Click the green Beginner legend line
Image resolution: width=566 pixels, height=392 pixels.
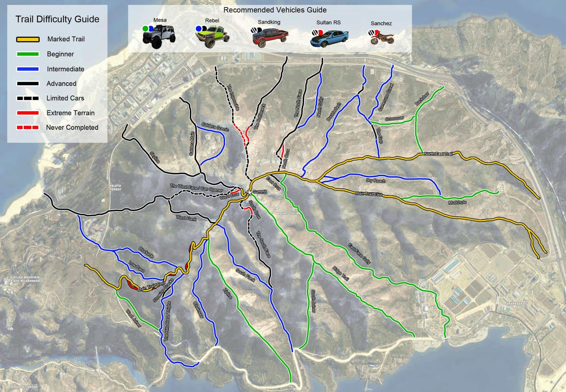28,54
